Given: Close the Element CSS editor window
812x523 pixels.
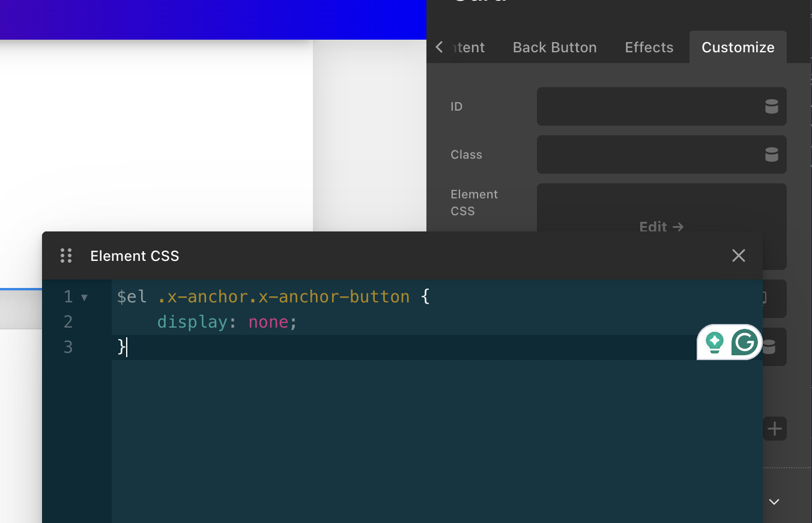Looking at the screenshot, I should (x=738, y=256).
